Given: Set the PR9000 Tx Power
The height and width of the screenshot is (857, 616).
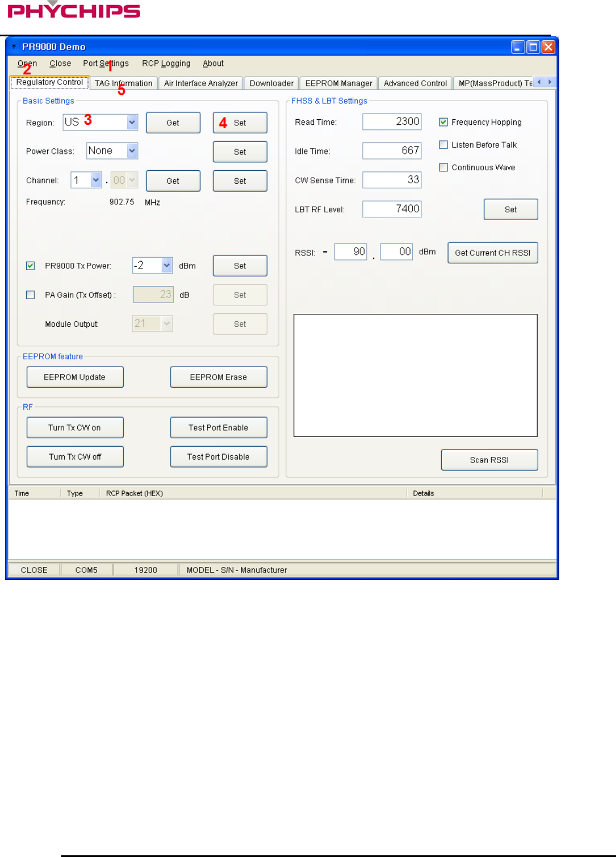Looking at the screenshot, I should [240, 266].
